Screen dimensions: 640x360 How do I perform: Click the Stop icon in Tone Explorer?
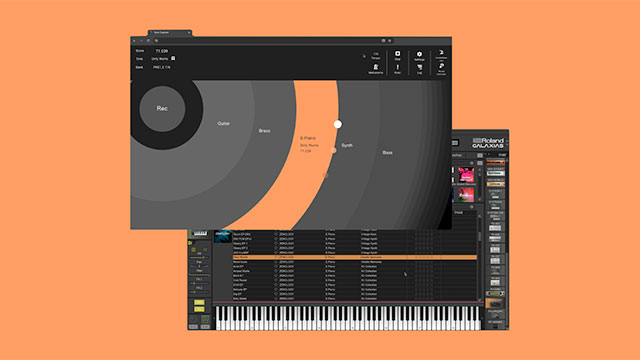point(397,53)
